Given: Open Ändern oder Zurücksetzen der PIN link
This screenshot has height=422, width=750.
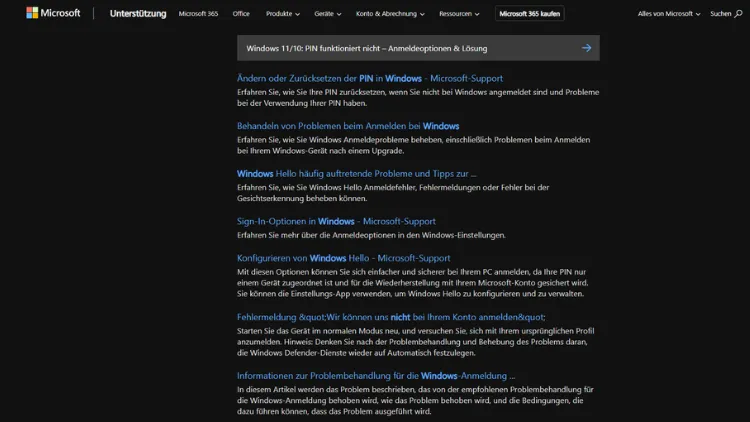Looking at the screenshot, I should (370, 78).
